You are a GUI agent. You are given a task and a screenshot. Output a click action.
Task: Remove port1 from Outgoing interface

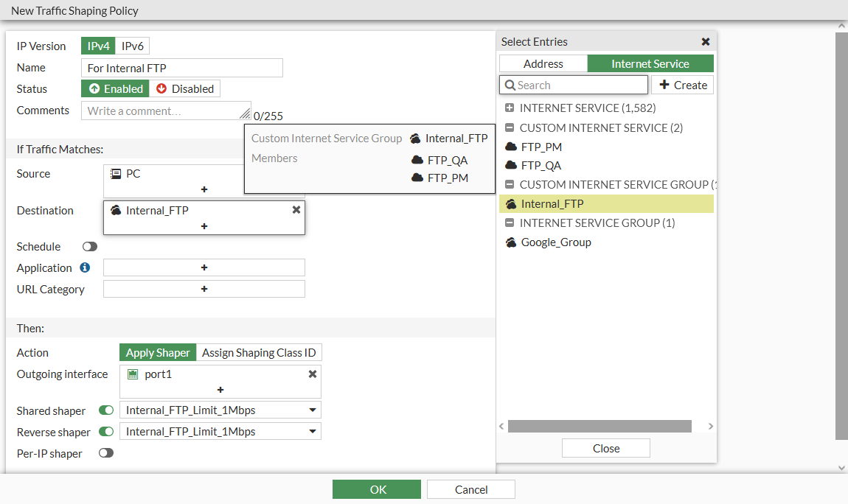click(313, 374)
